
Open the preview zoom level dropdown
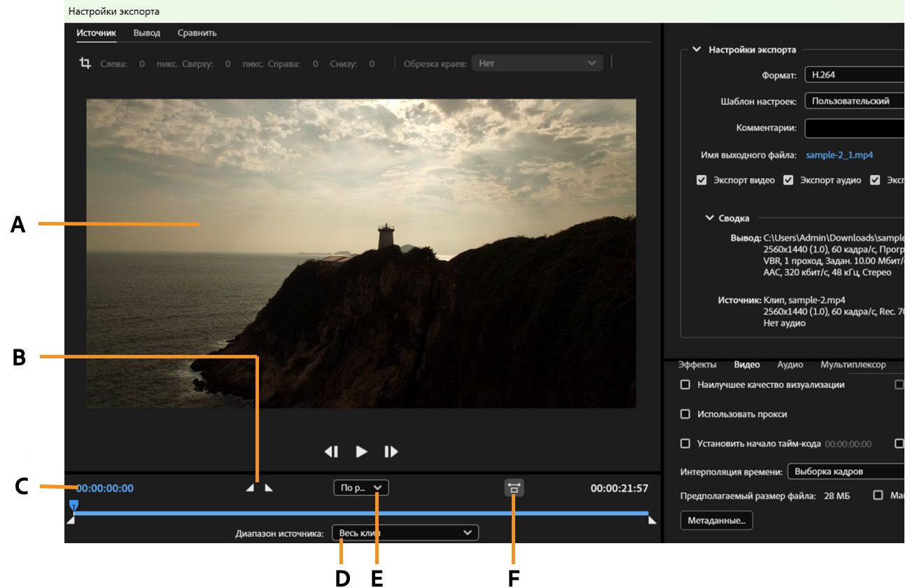pos(361,488)
